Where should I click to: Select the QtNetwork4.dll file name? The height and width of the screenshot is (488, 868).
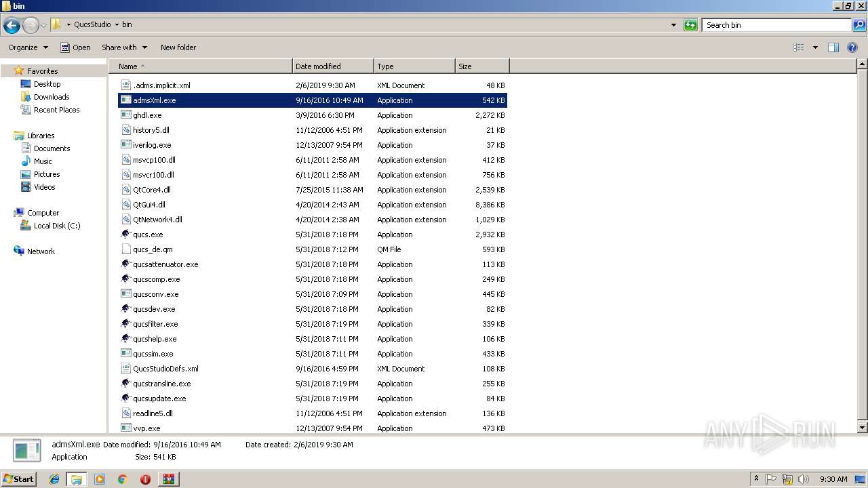coord(157,220)
